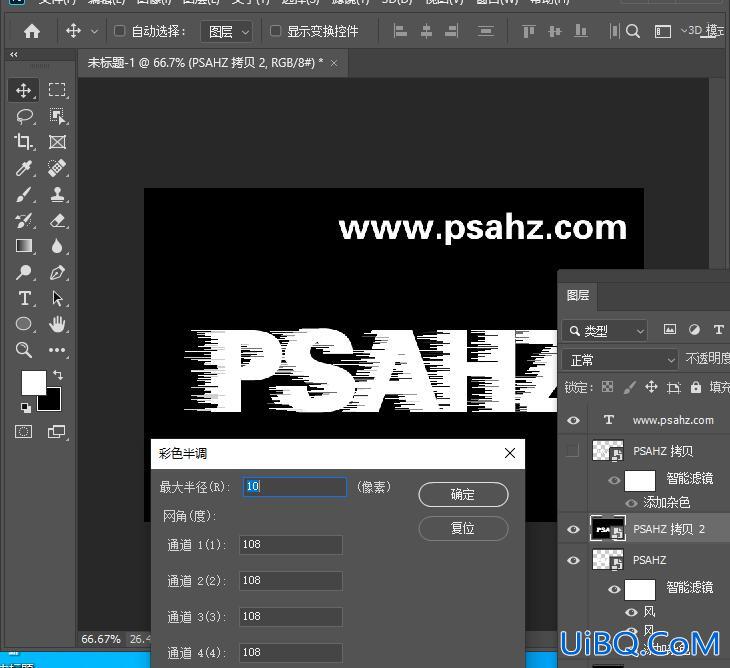This screenshot has height=668, width=730.
Task: Open the 图层 auto-select dropdown
Action: pyautogui.click(x=227, y=32)
